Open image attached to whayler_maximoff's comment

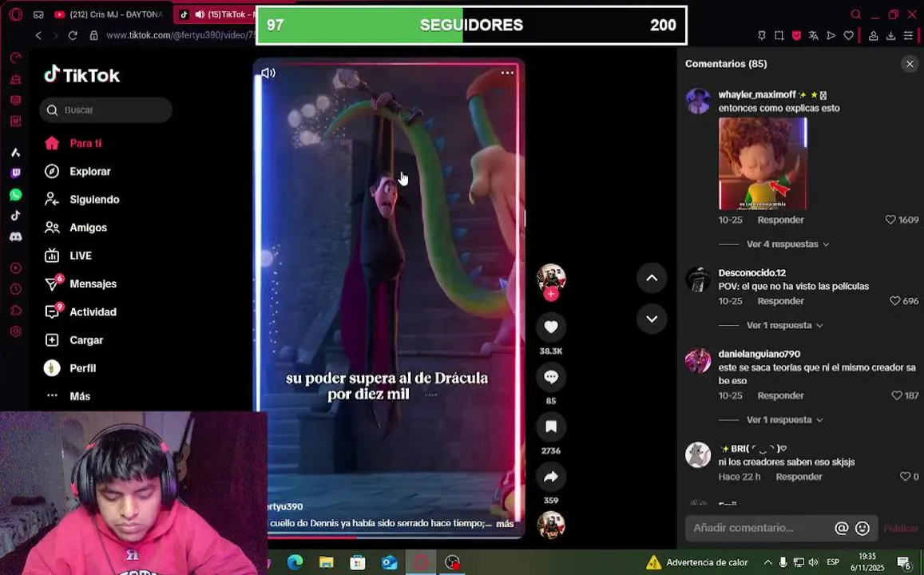click(x=763, y=163)
